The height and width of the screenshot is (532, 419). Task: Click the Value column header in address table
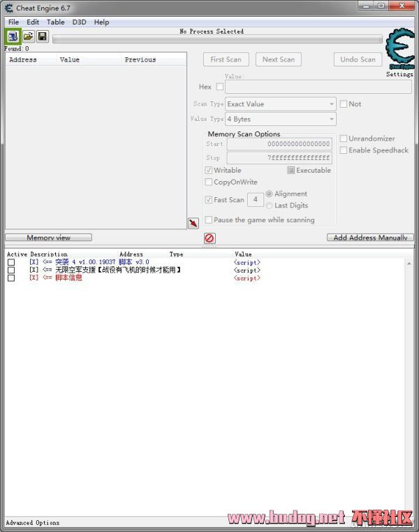point(243,254)
